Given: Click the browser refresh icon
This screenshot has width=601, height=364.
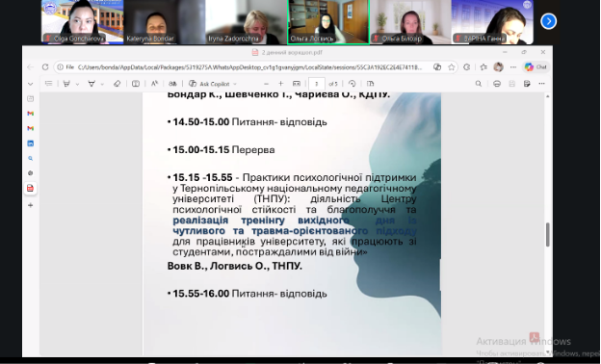Looking at the screenshot, I should click(45, 67).
